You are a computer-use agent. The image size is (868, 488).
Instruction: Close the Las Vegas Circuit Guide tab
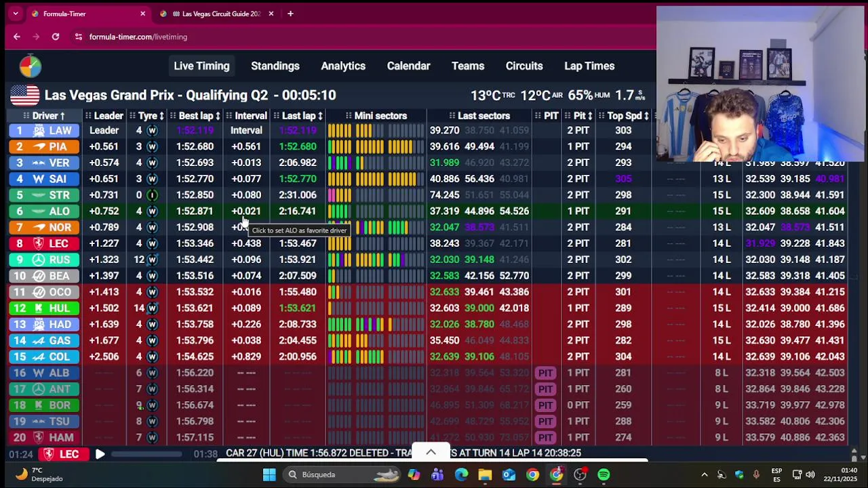pyautogui.click(x=271, y=14)
